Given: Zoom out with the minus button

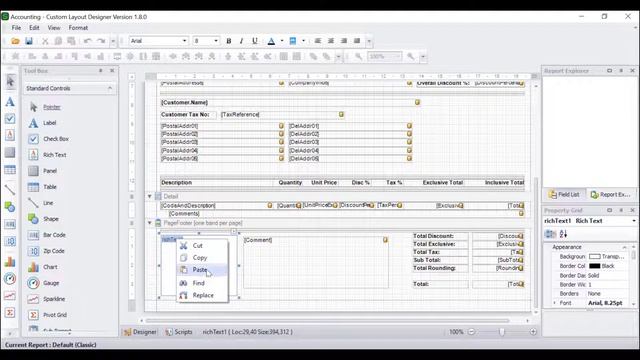Looking at the screenshot, I should 471,332.
